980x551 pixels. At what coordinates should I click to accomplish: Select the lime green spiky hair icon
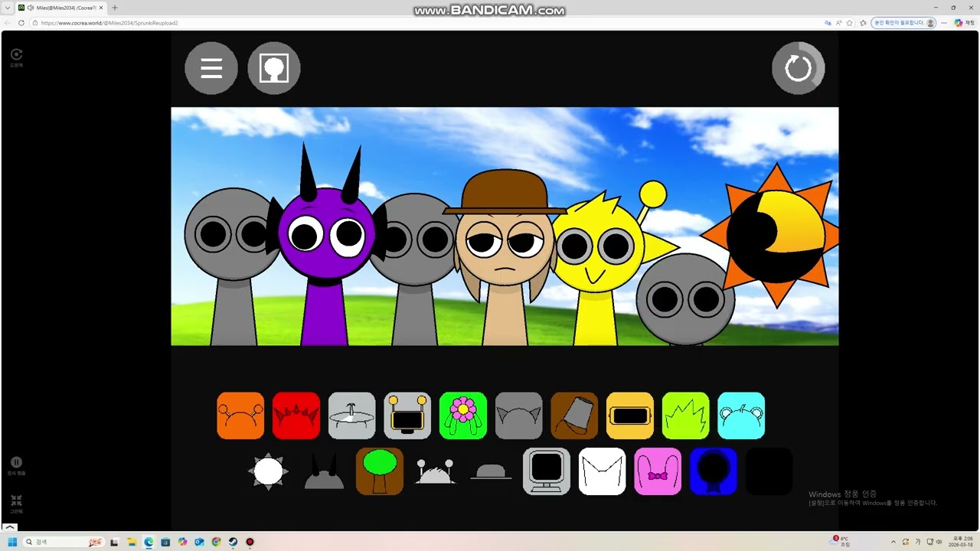pyautogui.click(x=686, y=416)
